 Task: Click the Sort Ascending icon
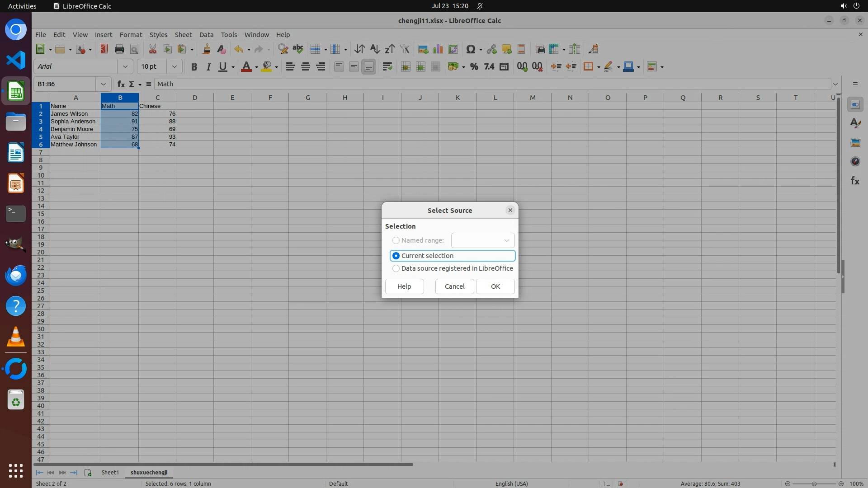pos(375,49)
